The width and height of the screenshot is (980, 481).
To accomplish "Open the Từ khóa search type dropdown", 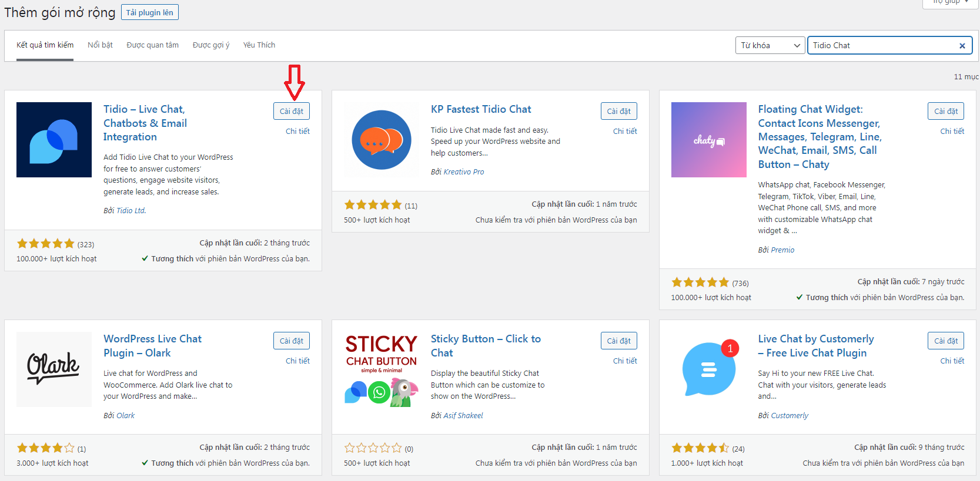I will coord(770,46).
